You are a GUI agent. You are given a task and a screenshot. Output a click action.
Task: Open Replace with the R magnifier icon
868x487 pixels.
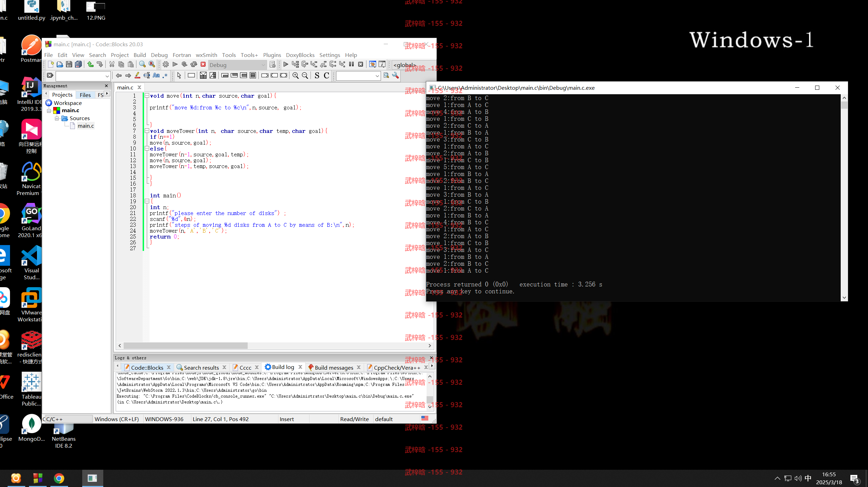click(x=152, y=64)
